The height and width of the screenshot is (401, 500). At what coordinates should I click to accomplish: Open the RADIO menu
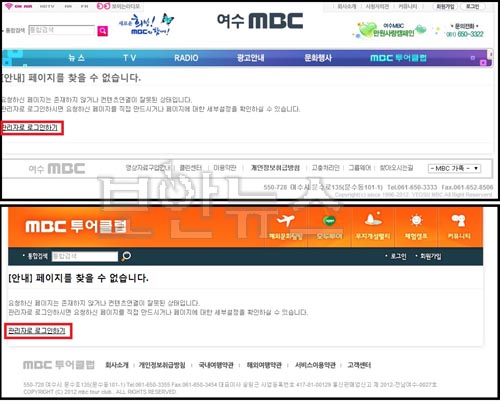[186, 58]
